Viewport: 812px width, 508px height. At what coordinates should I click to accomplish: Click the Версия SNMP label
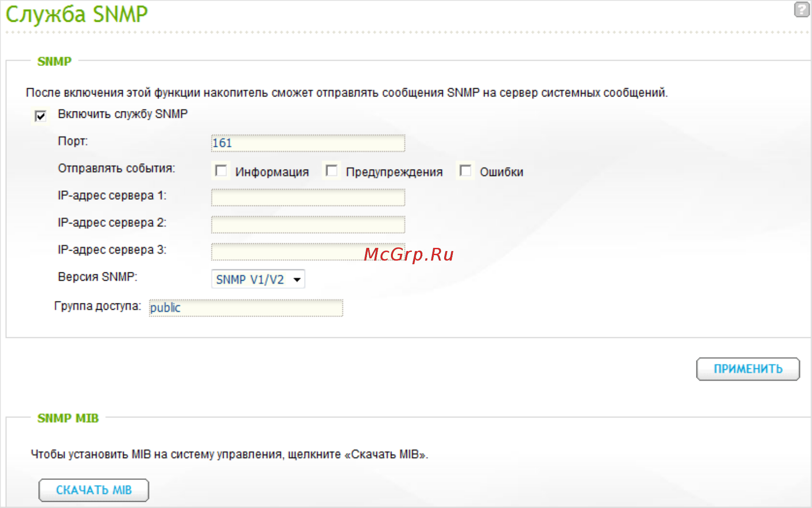(x=97, y=277)
